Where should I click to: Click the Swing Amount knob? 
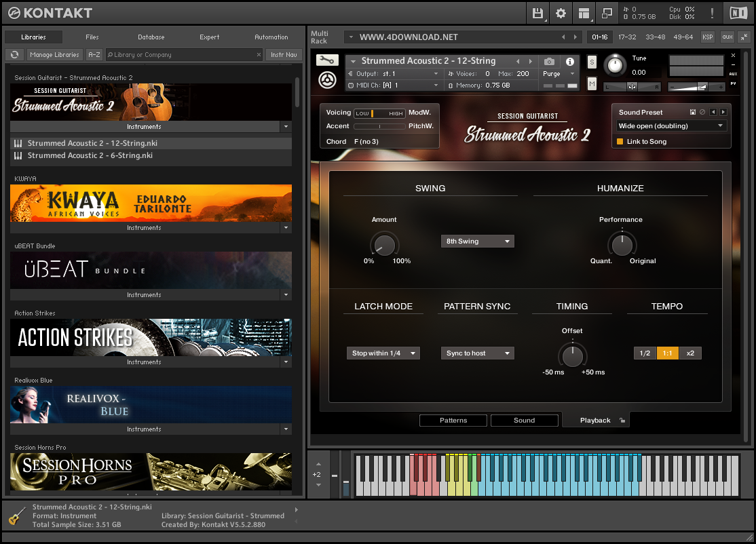click(x=384, y=244)
